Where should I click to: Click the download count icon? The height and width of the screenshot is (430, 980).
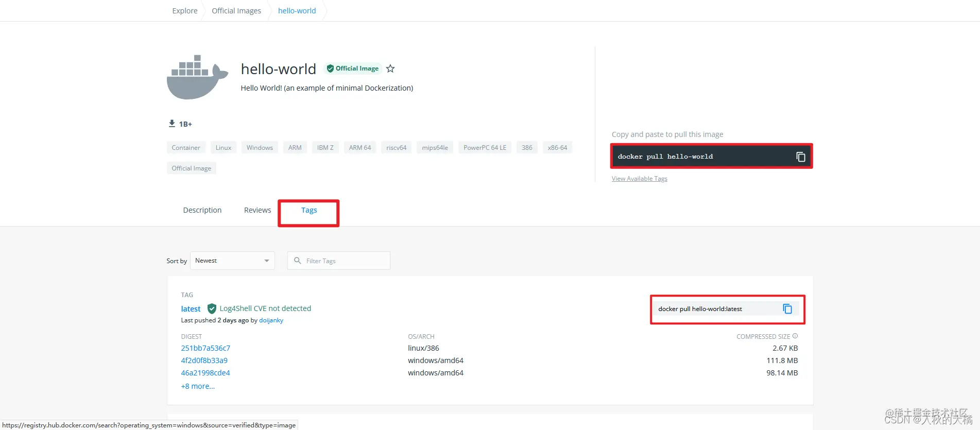click(x=172, y=124)
